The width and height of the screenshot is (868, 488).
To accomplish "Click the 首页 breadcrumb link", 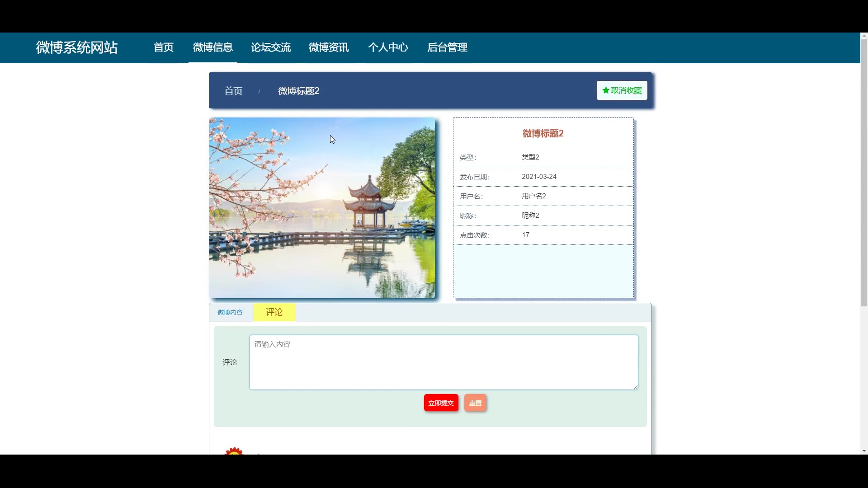I will pyautogui.click(x=233, y=91).
